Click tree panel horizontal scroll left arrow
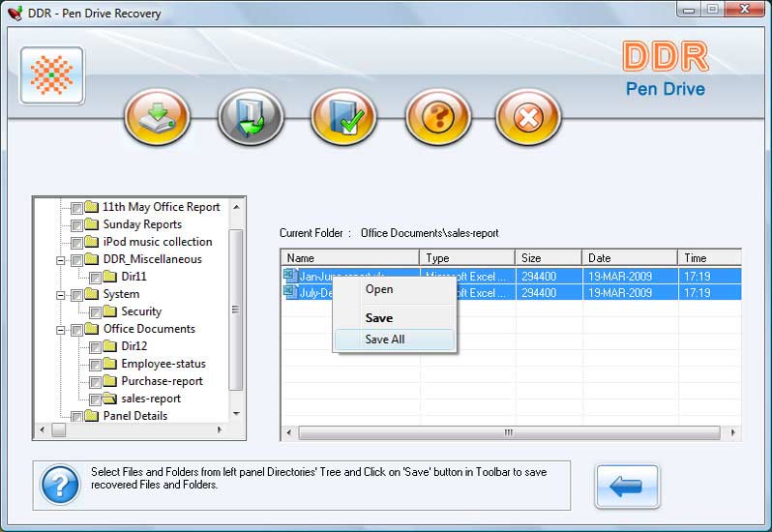The image size is (772, 532). point(43,429)
